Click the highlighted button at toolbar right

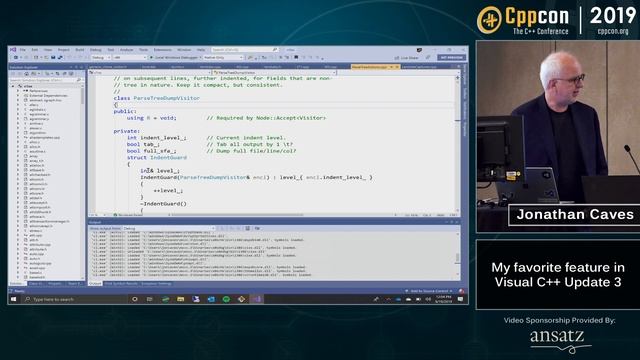451,58
